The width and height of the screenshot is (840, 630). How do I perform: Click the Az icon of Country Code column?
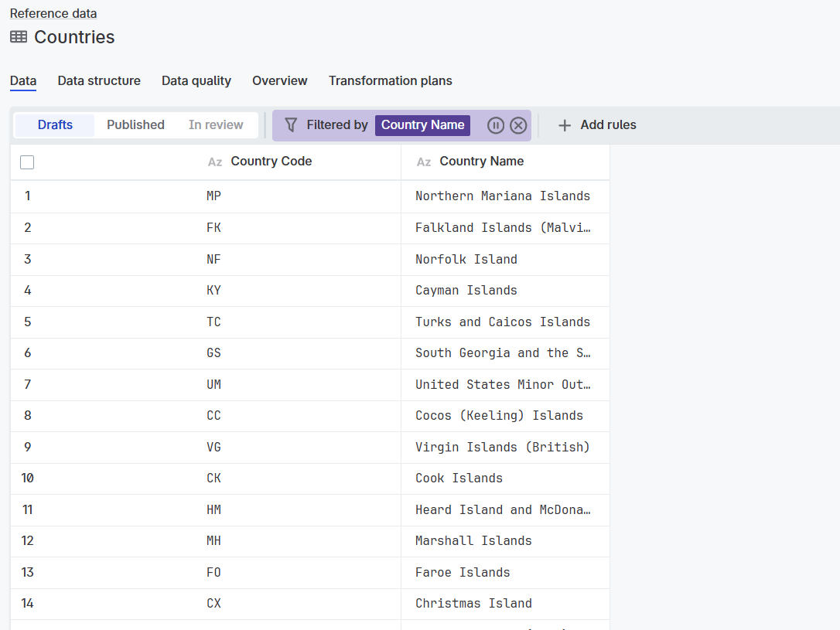click(215, 162)
